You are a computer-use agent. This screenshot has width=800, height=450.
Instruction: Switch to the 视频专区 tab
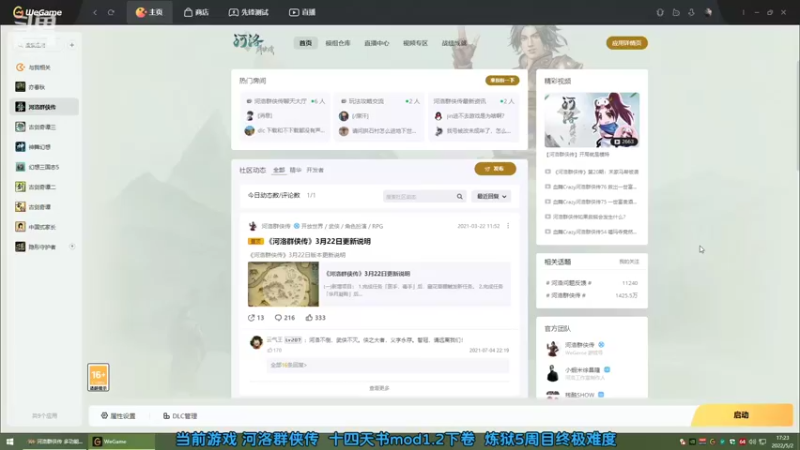tap(415, 43)
